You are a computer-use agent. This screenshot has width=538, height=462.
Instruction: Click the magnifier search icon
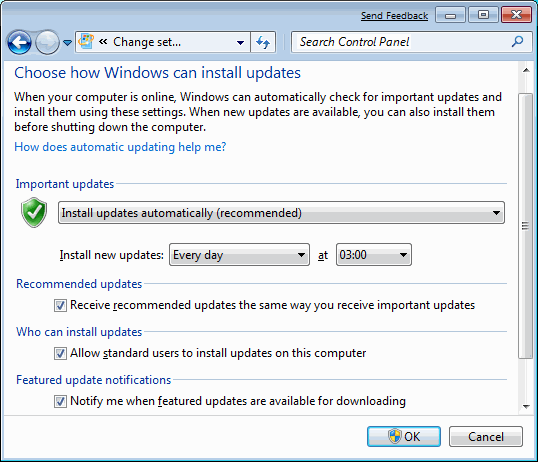517,42
